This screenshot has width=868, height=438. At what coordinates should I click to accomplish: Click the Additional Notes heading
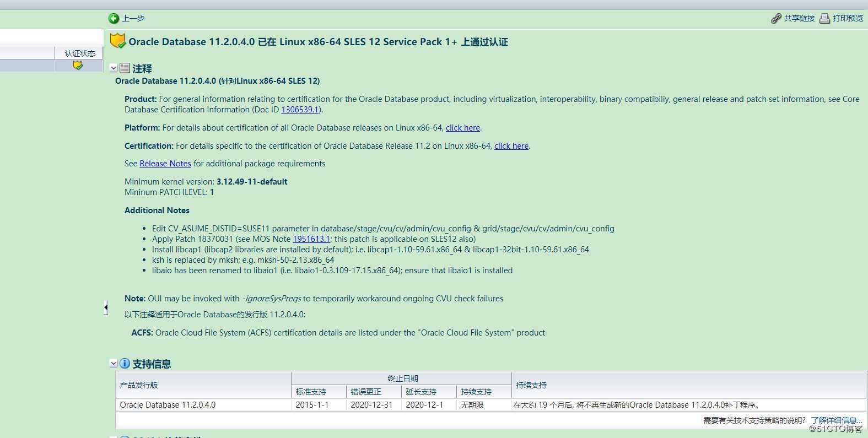click(157, 210)
